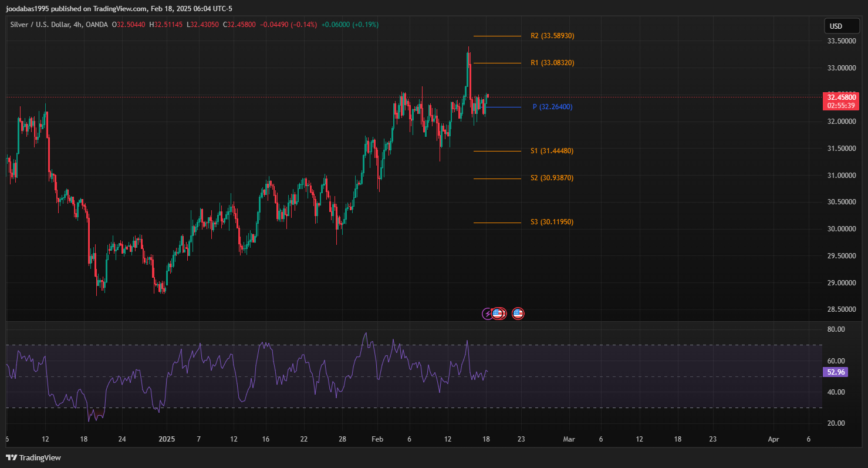
Task: Select the R2 (33.58930) pivot label
Action: pos(552,36)
